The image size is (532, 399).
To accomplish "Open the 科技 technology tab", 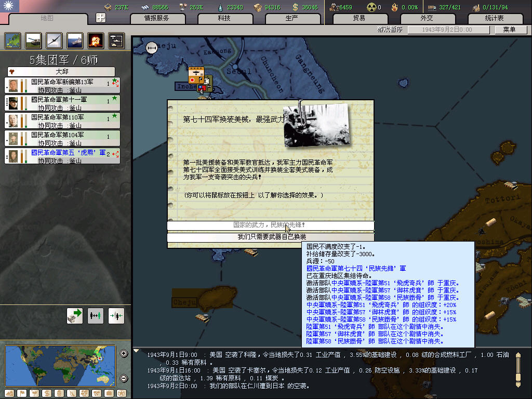I will pos(221,18).
